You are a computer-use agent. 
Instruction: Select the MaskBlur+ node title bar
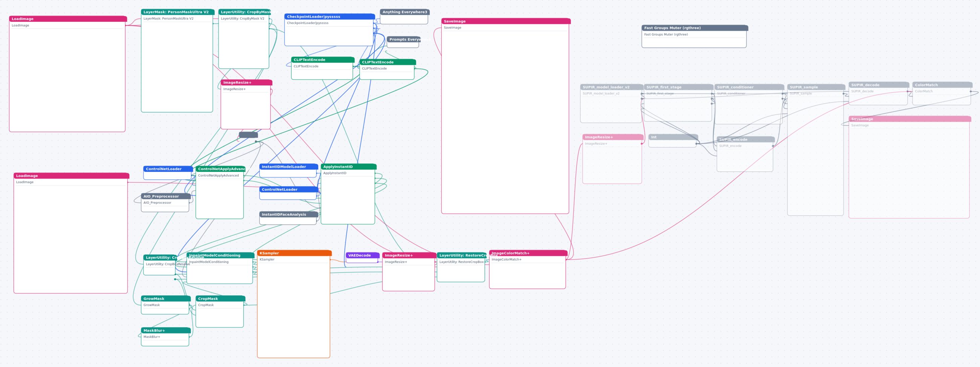[x=165, y=330]
